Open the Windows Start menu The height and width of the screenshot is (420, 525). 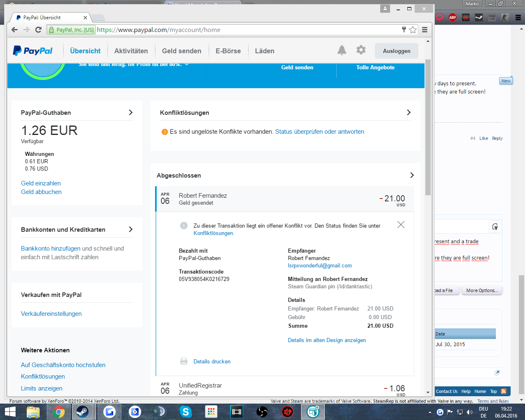10,411
